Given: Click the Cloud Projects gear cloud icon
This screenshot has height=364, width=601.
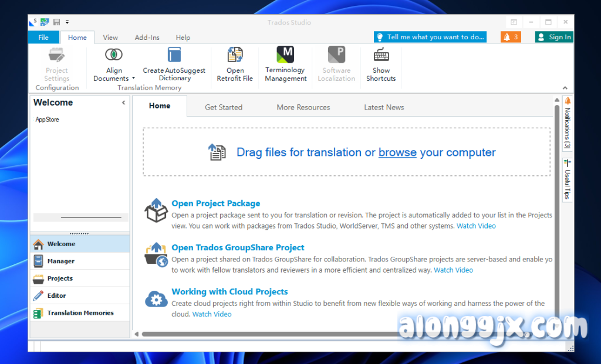Looking at the screenshot, I should [156, 299].
